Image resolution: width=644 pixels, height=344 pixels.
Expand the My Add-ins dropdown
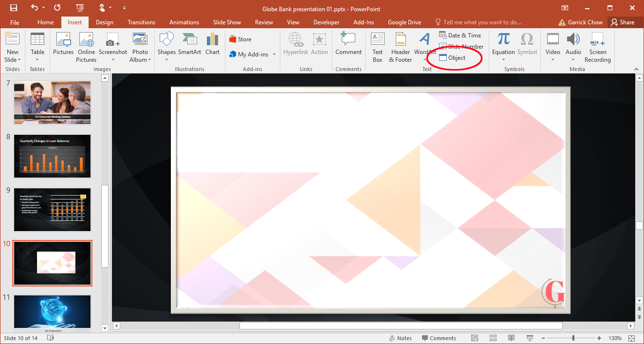pos(274,54)
